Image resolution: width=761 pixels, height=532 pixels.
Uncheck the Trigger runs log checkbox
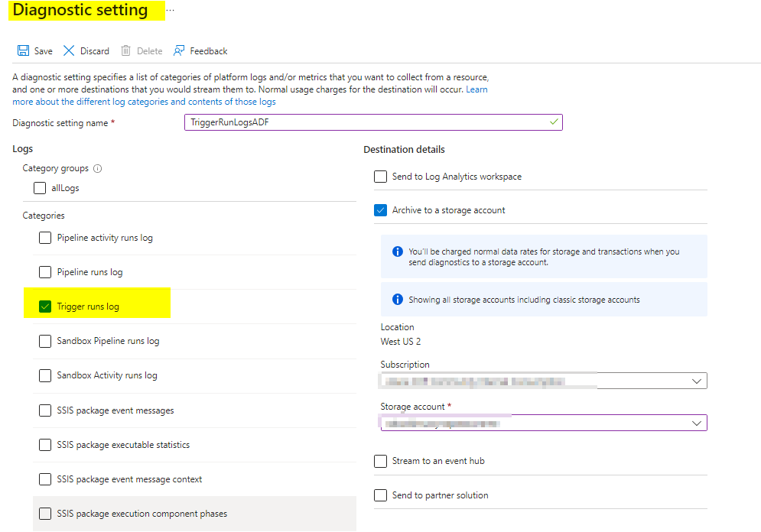coord(45,307)
